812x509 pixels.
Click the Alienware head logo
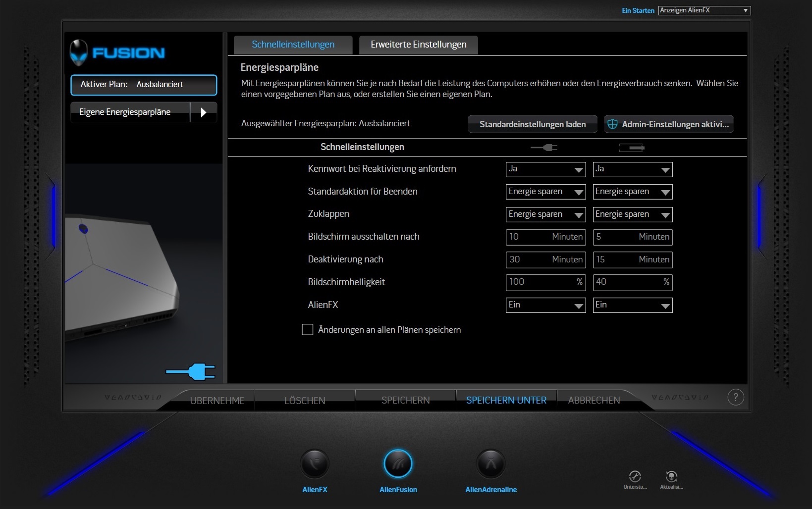tap(78, 52)
